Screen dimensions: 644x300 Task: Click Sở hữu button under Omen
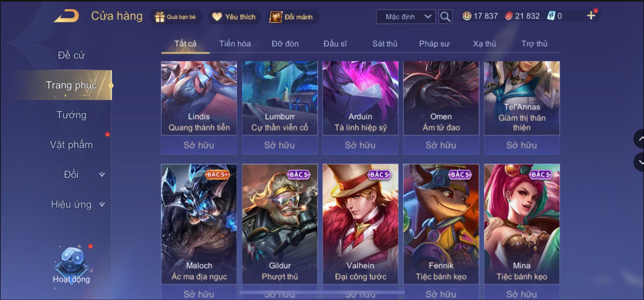pyautogui.click(x=441, y=145)
